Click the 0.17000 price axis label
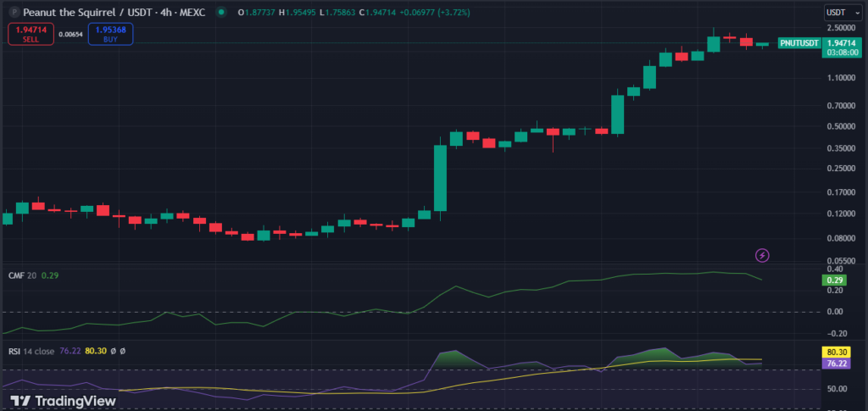The image size is (868, 411). click(841, 192)
